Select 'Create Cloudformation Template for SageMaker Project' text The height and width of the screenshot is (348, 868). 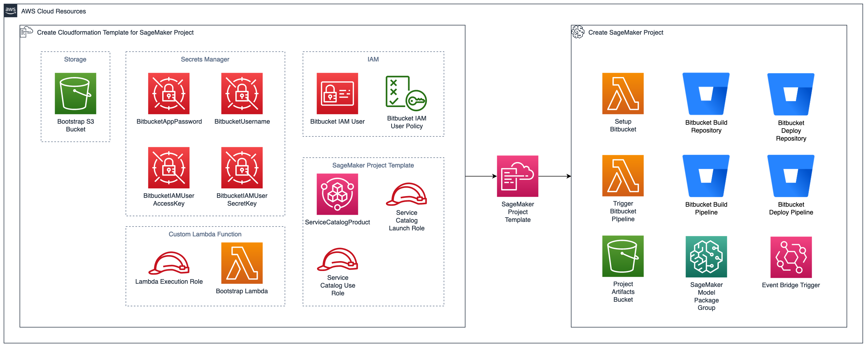click(115, 33)
